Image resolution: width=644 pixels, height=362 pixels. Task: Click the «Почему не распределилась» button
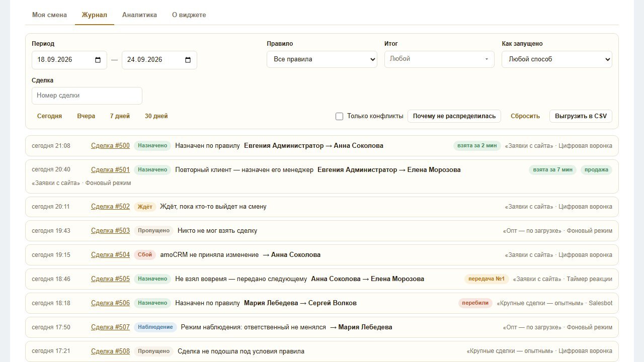454,116
